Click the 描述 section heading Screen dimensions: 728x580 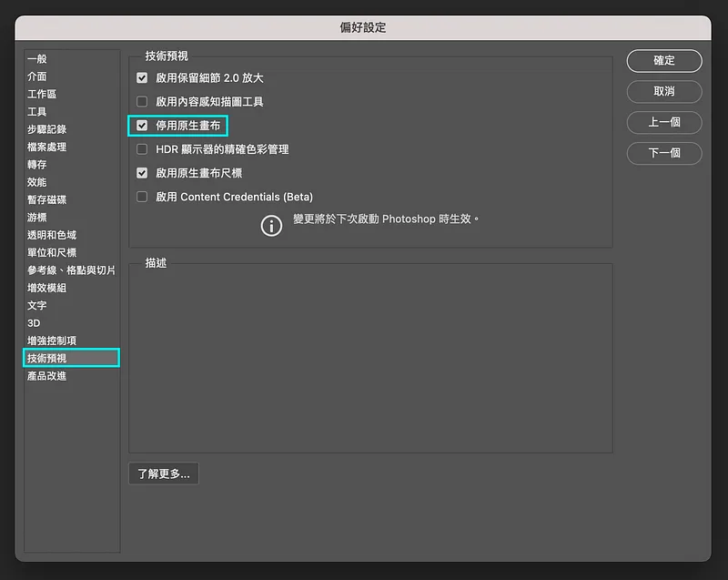(x=156, y=263)
